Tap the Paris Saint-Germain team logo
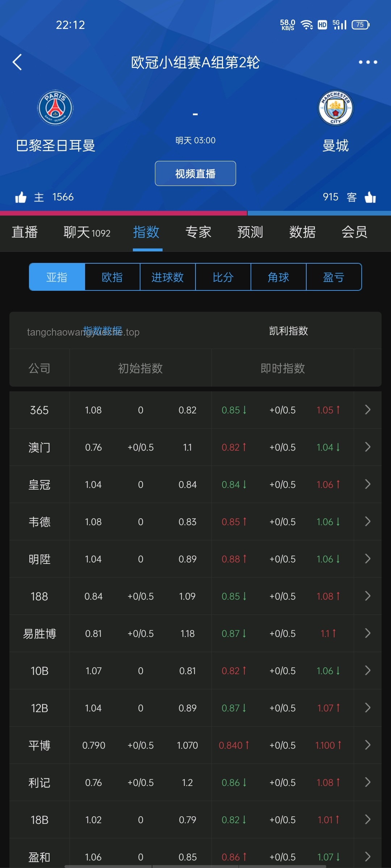 (x=55, y=108)
